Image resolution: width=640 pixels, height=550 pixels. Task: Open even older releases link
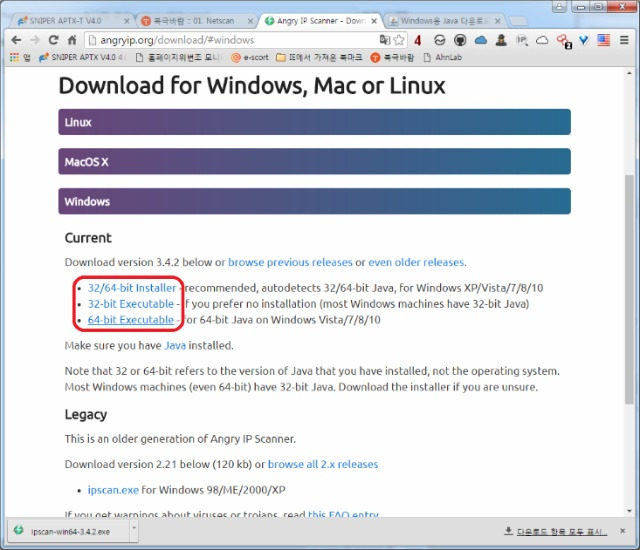pos(416,262)
